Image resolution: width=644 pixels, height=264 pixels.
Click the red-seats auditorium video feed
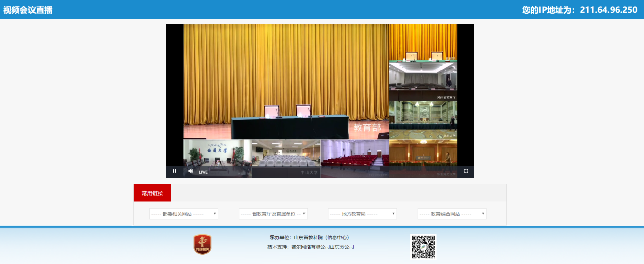(354, 155)
